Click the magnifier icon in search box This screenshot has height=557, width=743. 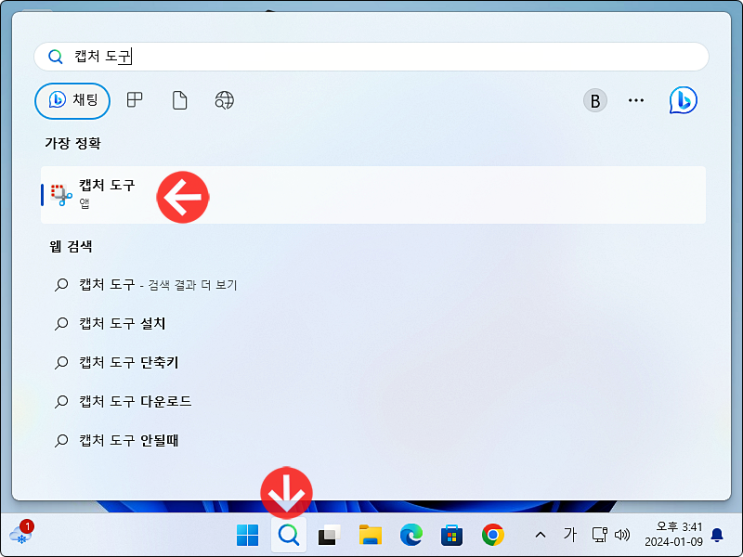click(x=55, y=57)
